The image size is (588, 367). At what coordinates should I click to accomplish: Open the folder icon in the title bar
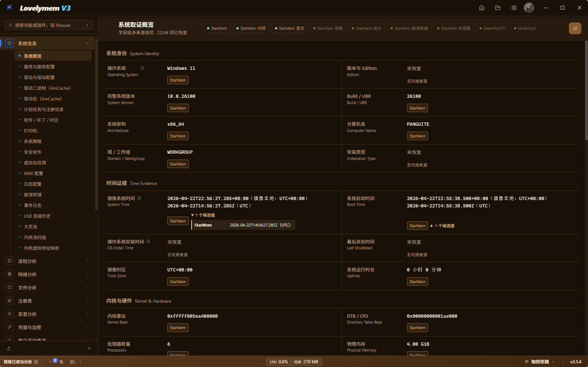[x=498, y=8]
